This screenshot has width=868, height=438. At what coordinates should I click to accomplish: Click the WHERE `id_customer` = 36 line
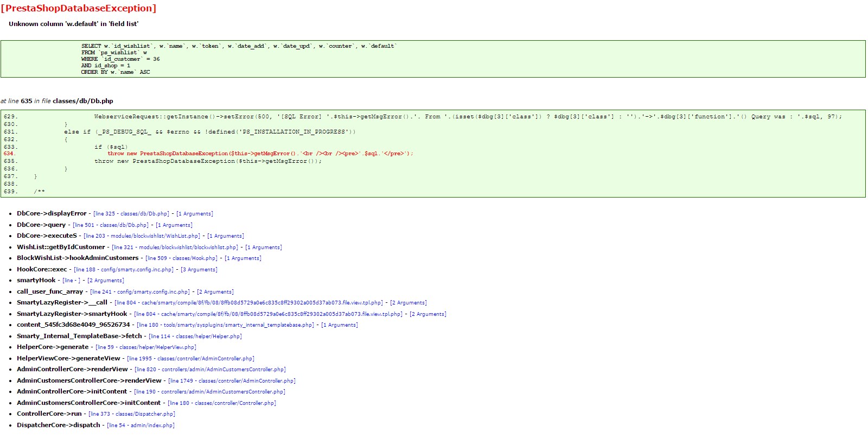[x=120, y=59]
